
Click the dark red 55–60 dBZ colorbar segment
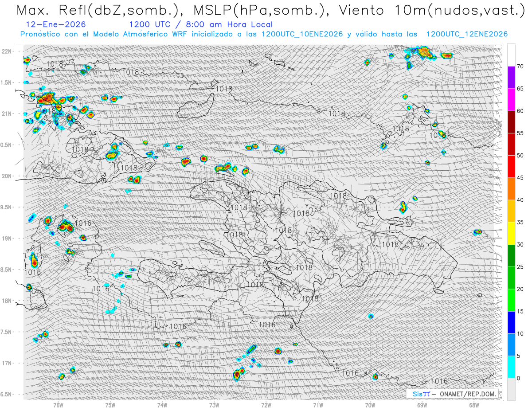[511, 122]
